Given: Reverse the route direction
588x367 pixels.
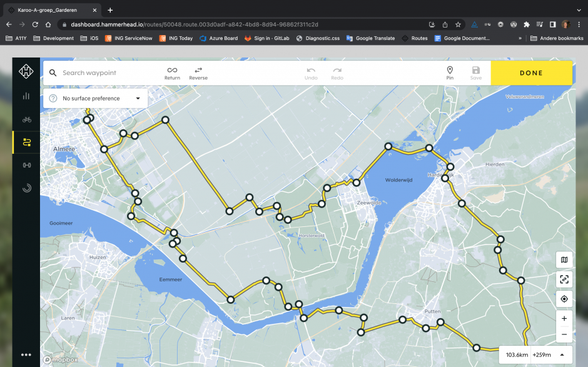Looking at the screenshot, I should [198, 73].
